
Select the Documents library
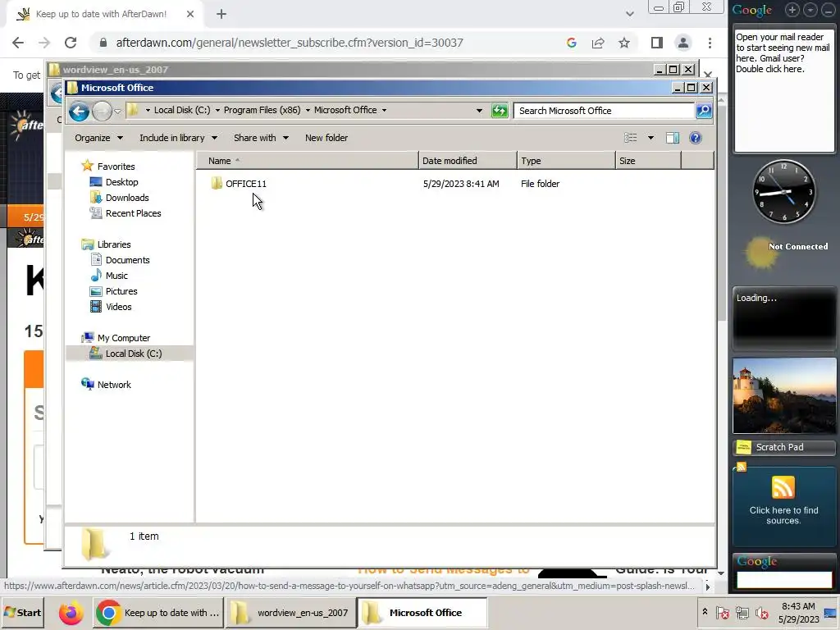point(127,260)
